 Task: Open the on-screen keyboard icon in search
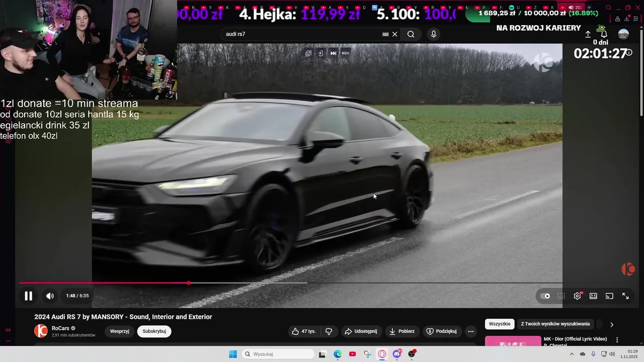[385, 34]
